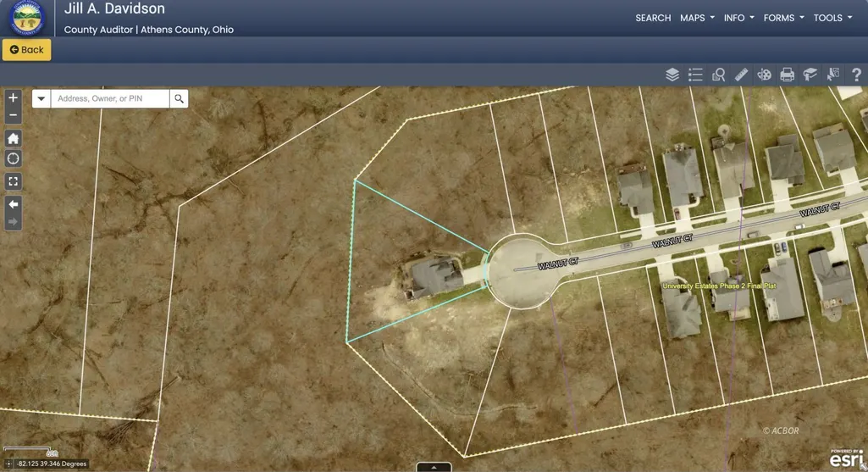Focus the Address, Owner, or PIN field

tap(109, 98)
